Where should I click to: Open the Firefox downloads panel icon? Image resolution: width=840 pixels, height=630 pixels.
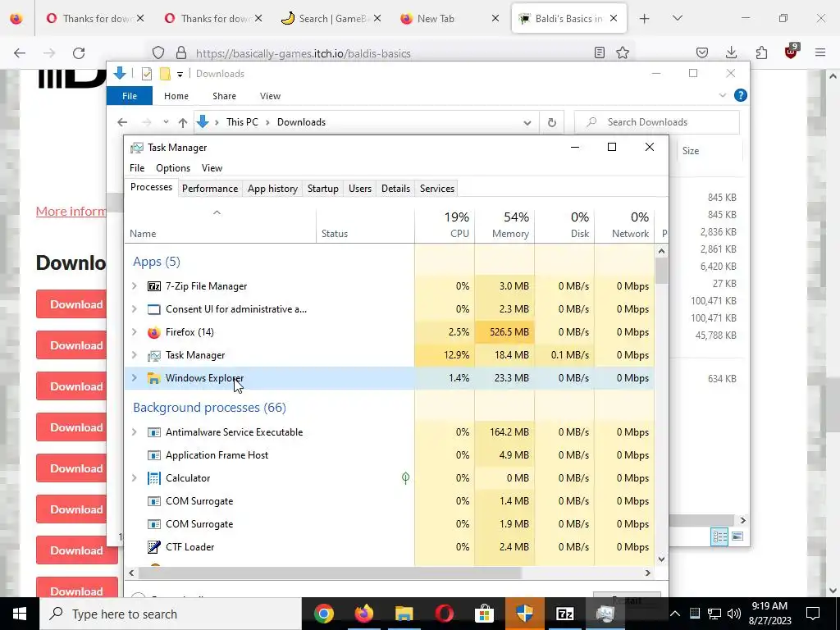[x=731, y=52]
